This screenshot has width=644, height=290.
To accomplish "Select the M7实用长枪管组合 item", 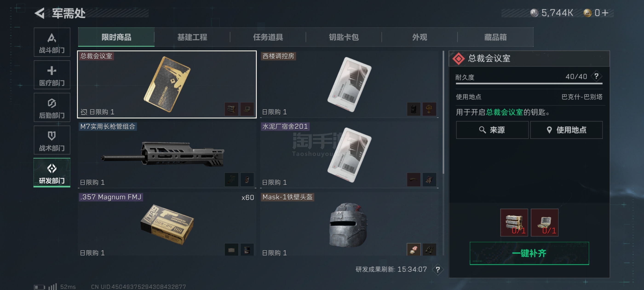I will click(x=167, y=155).
